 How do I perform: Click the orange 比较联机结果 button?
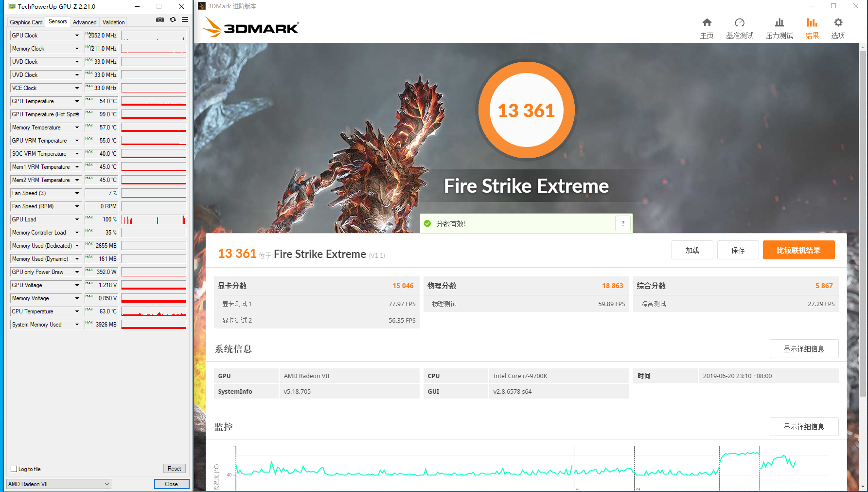pos(798,250)
